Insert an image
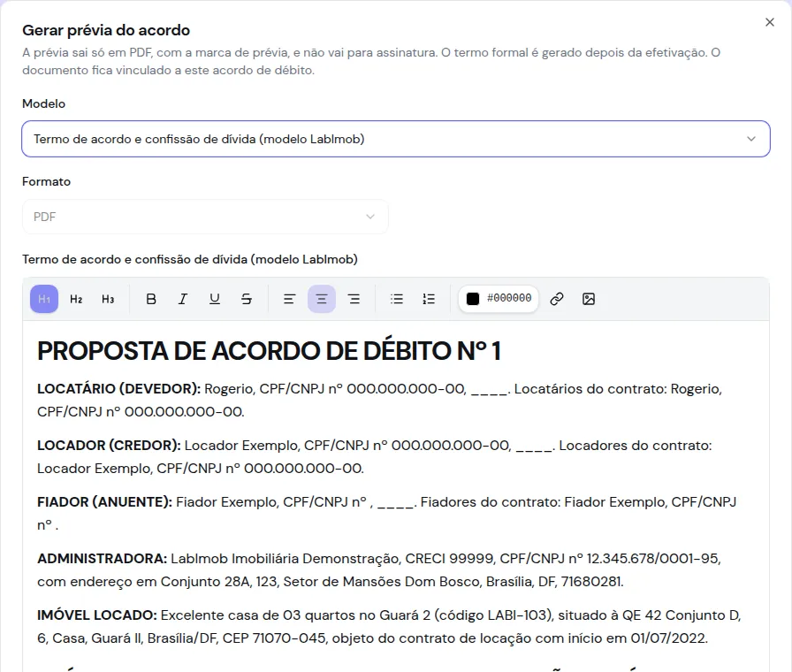The width and height of the screenshot is (792, 672). [x=589, y=299]
